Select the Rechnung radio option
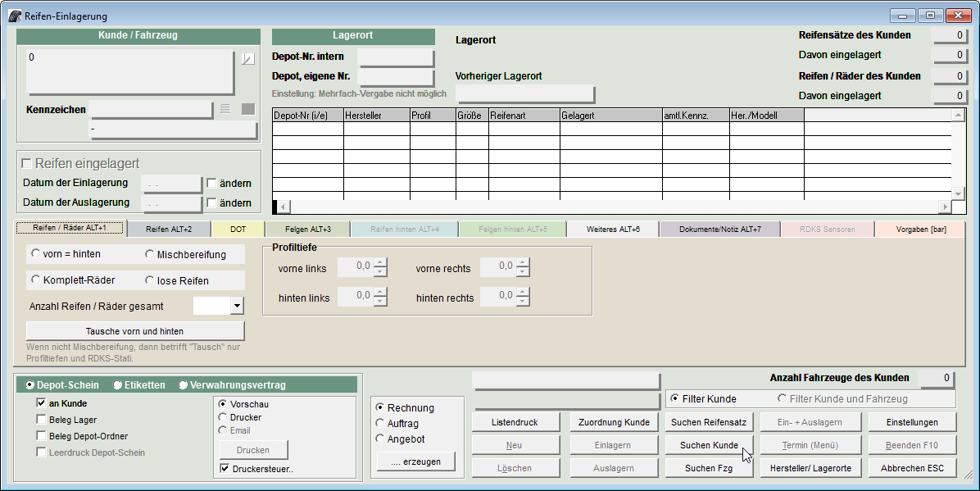The width and height of the screenshot is (980, 491). point(379,407)
